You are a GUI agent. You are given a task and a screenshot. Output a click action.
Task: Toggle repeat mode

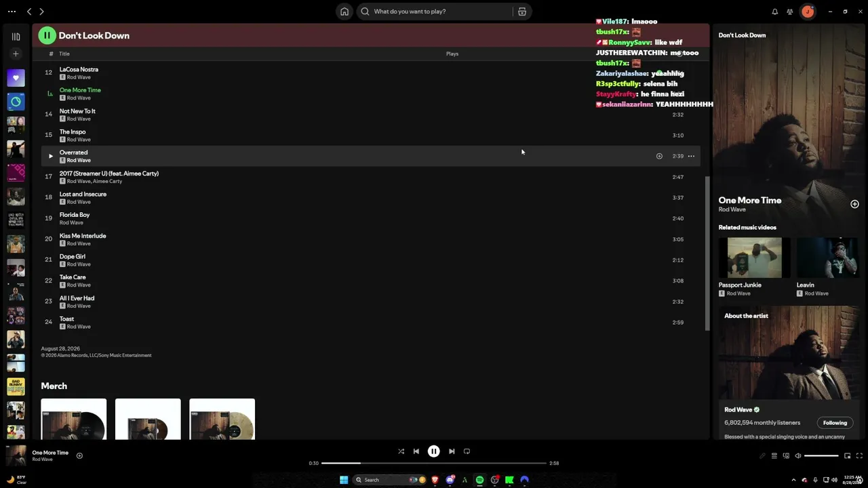coord(467,451)
